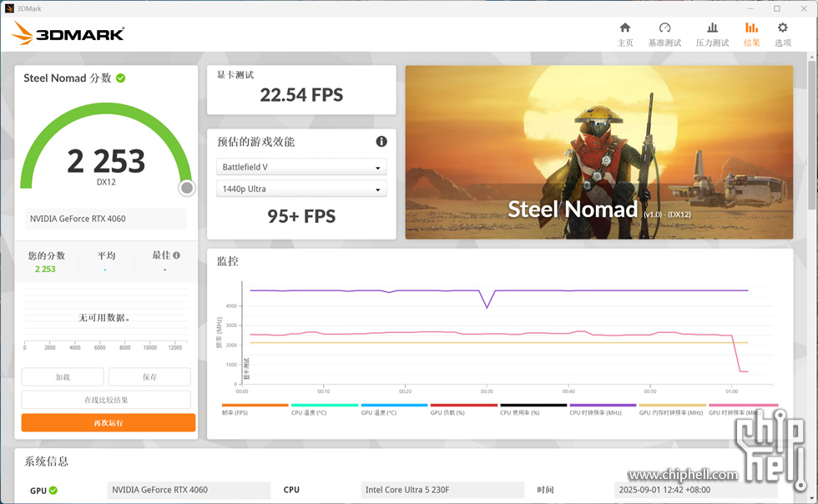Click the 22.54 FPS graphics test value

[x=301, y=95]
